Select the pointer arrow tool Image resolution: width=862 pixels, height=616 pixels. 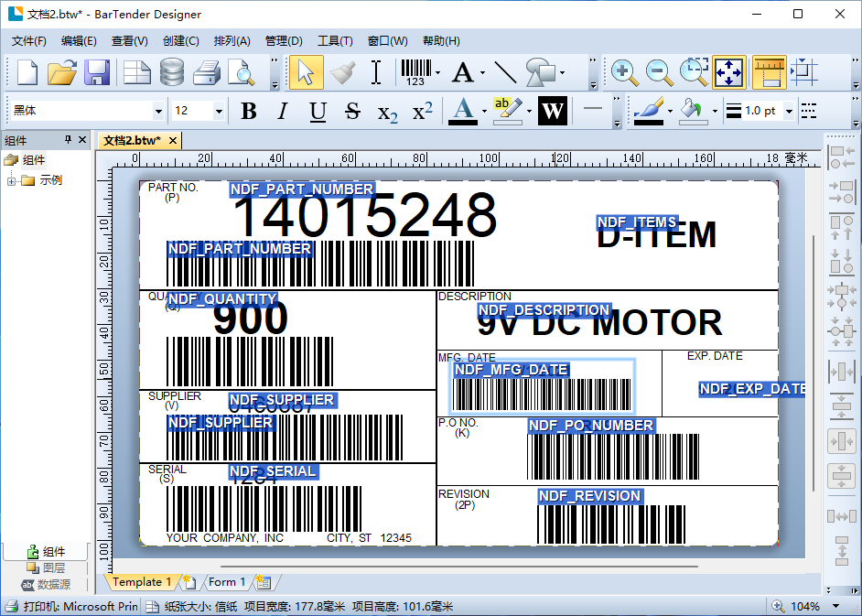pos(307,72)
